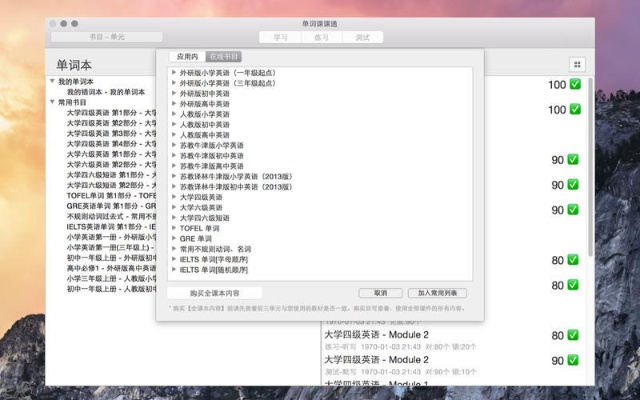The image size is (640, 400).
Task: Expand 外研版小学英语（一年级起点）in the book list
Action: (174, 73)
